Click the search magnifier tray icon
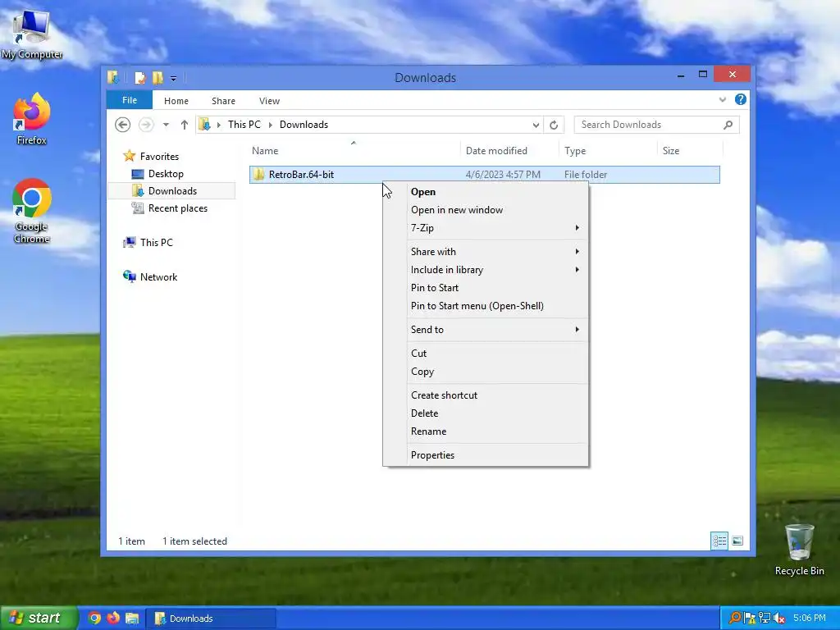This screenshot has width=840, height=630. (735, 618)
